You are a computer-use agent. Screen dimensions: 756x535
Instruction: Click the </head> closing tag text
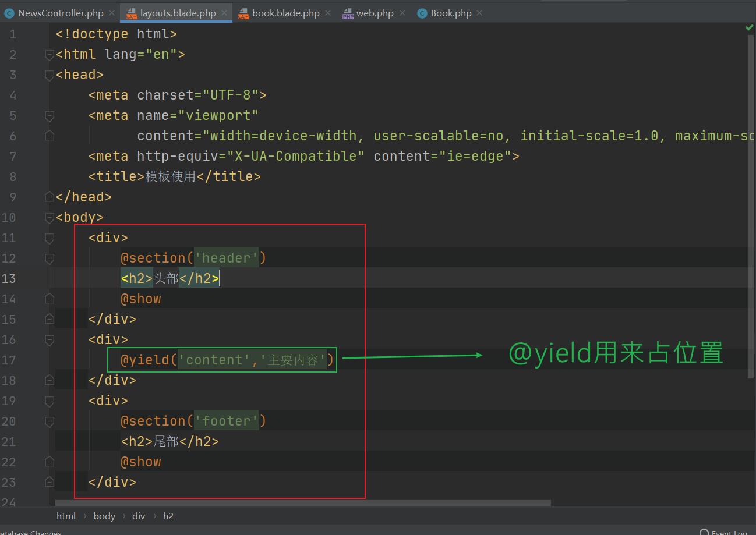point(84,197)
